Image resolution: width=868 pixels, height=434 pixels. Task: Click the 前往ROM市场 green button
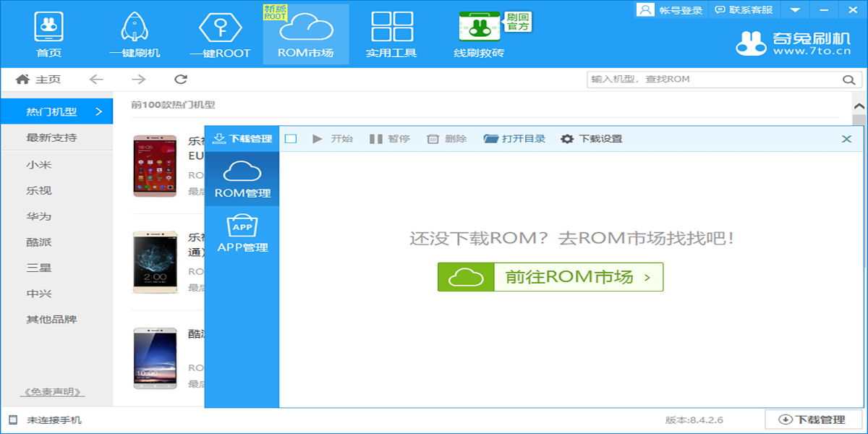(x=550, y=276)
